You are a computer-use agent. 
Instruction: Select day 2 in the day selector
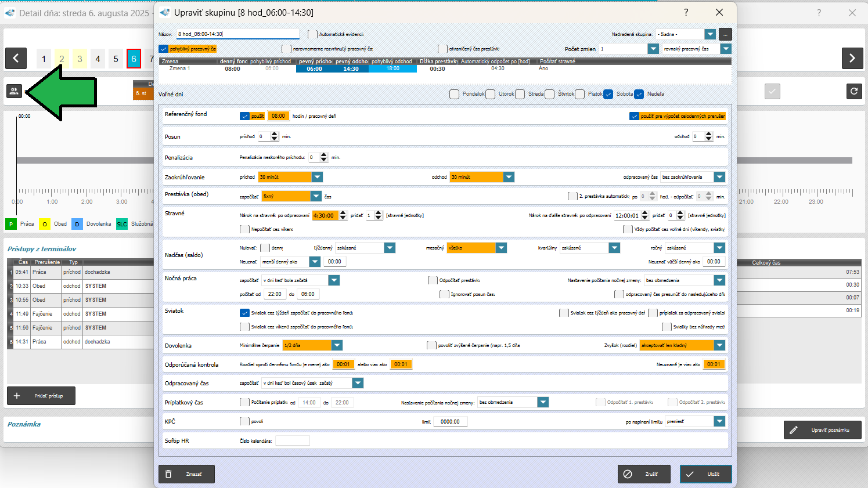(x=62, y=59)
